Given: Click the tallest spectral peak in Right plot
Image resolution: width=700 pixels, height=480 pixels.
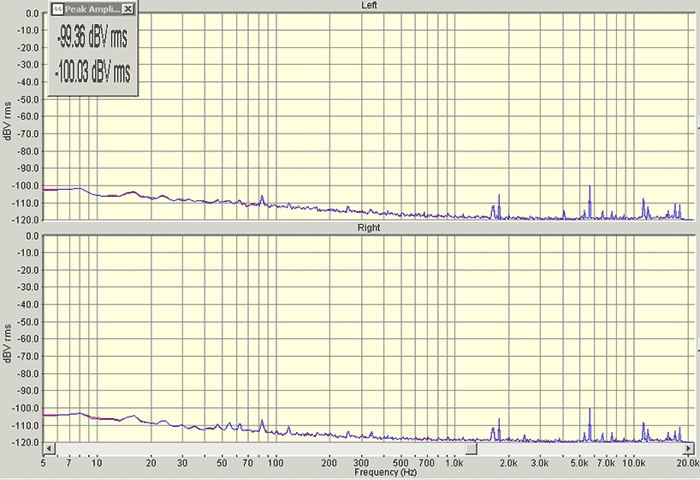Looking at the screenshot, I should (590, 424).
